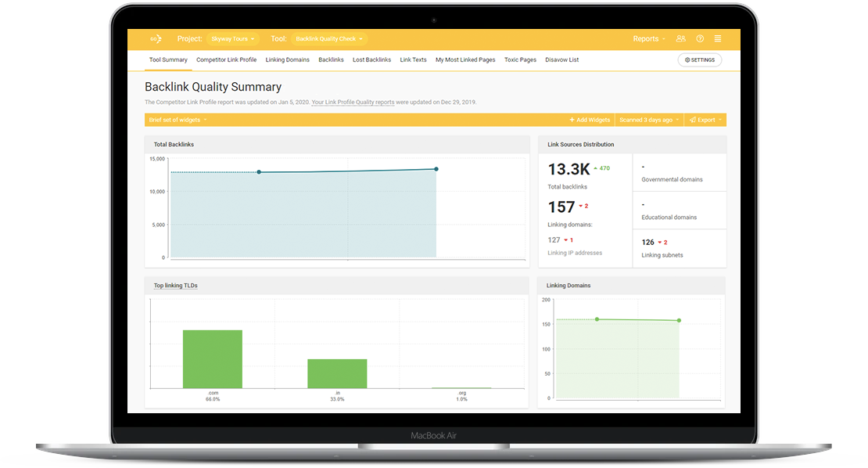Click the help question mark icon

click(x=700, y=39)
